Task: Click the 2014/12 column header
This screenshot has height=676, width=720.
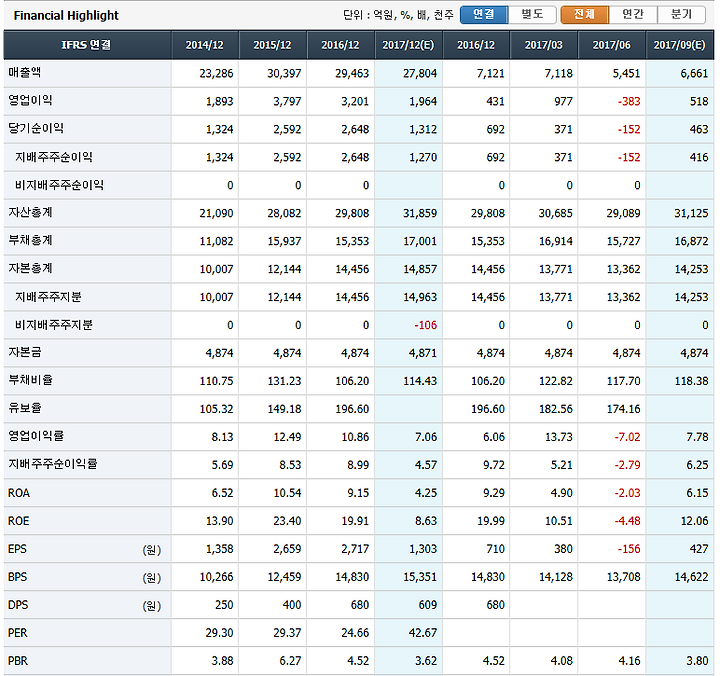Action: pyautogui.click(x=204, y=45)
